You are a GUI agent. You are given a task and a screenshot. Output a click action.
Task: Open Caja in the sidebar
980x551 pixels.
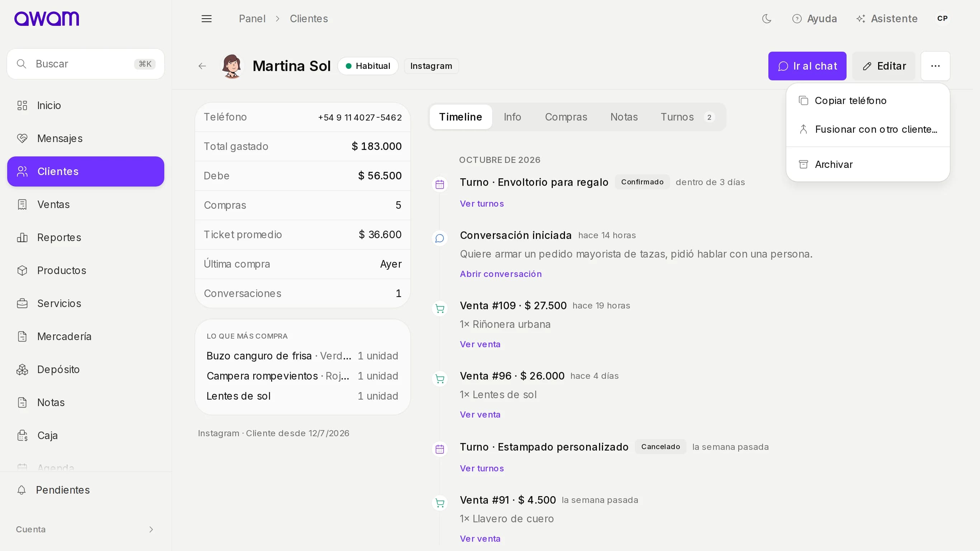coord(86,435)
